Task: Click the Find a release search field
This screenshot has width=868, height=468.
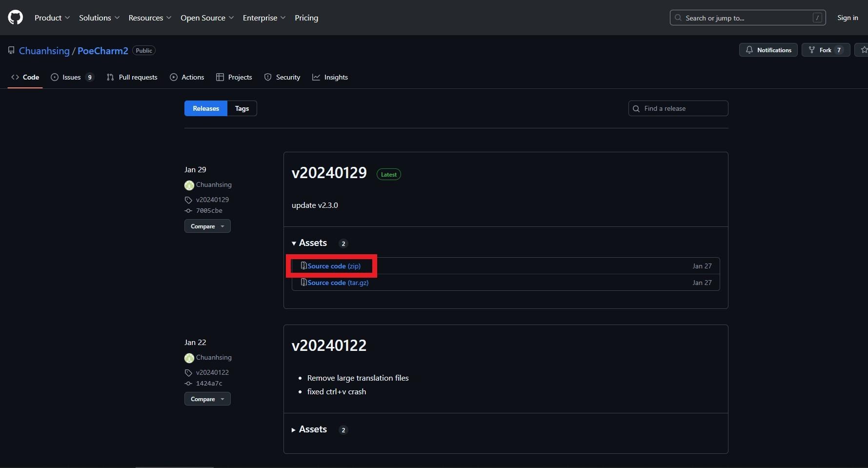Action: [683, 108]
